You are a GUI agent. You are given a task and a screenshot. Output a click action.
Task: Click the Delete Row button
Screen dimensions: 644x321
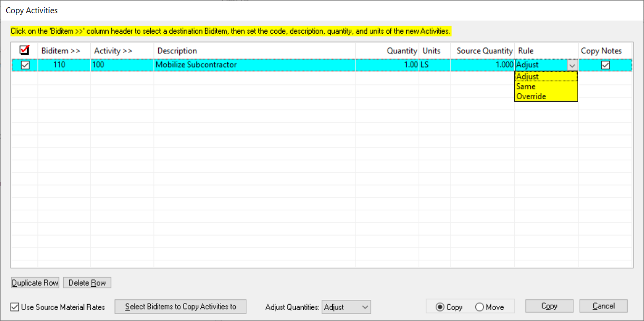pos(87,283)
